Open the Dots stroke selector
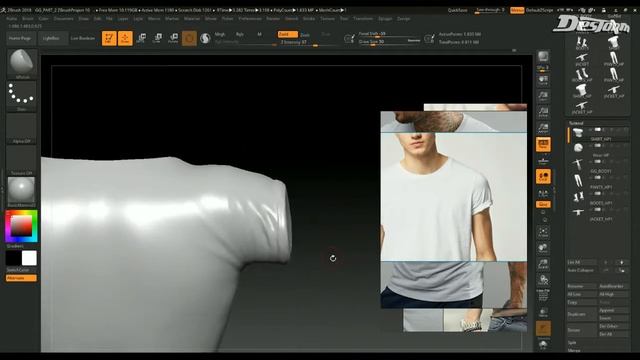640x360 pixels. (x=22, y=96)
